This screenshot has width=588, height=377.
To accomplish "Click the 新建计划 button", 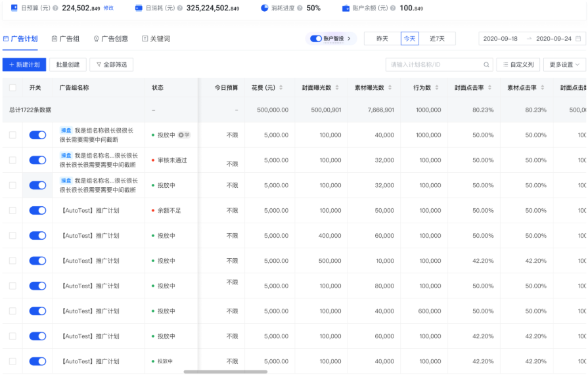I will point(24,64).
